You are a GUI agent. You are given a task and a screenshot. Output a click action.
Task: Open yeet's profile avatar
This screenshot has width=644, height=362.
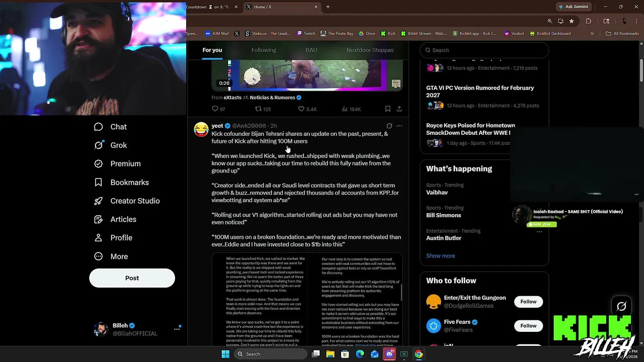[x=201, y=129]
